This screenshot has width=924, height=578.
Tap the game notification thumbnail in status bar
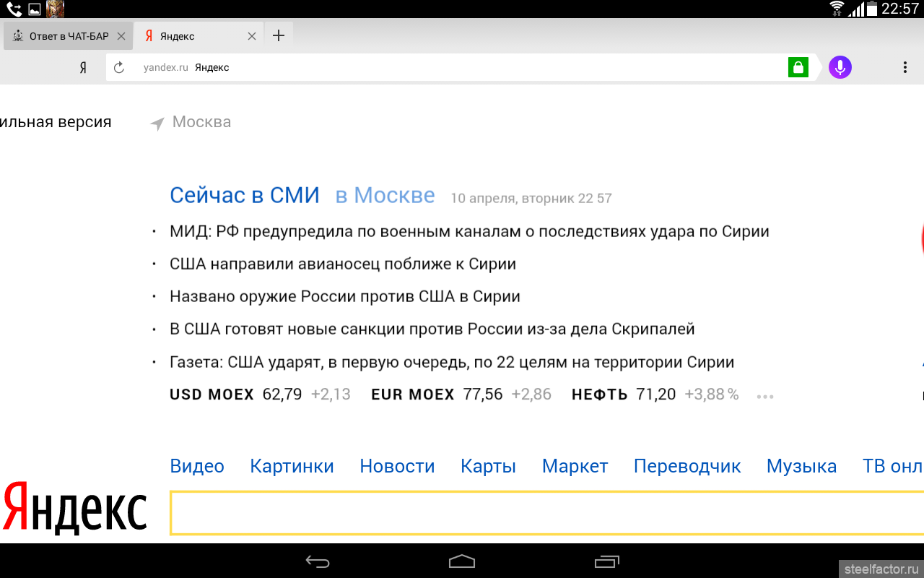coord(55,9)
